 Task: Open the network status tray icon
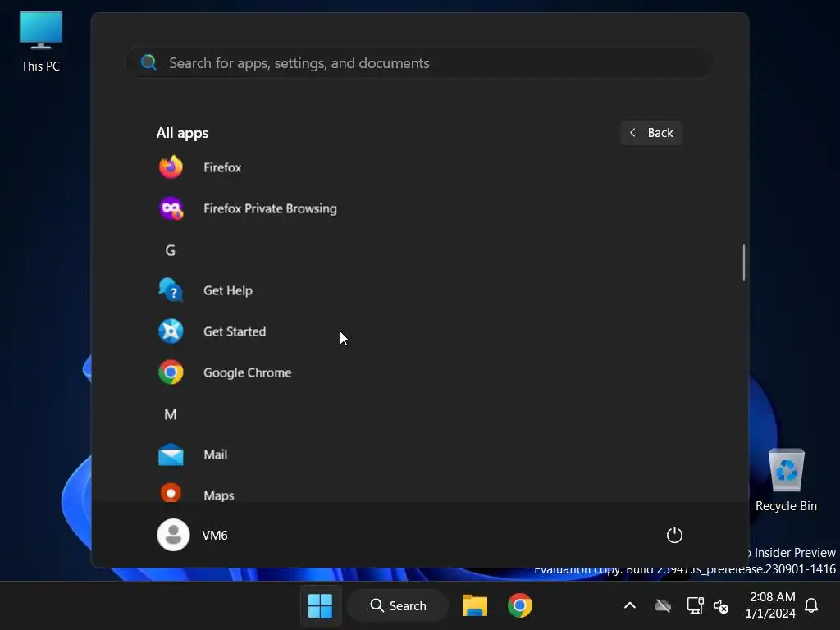pos(695,606)
